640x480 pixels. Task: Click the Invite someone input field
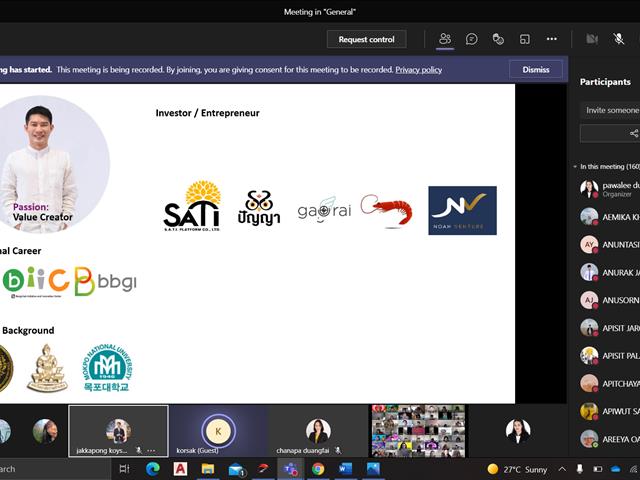click(x=610, y=110)
